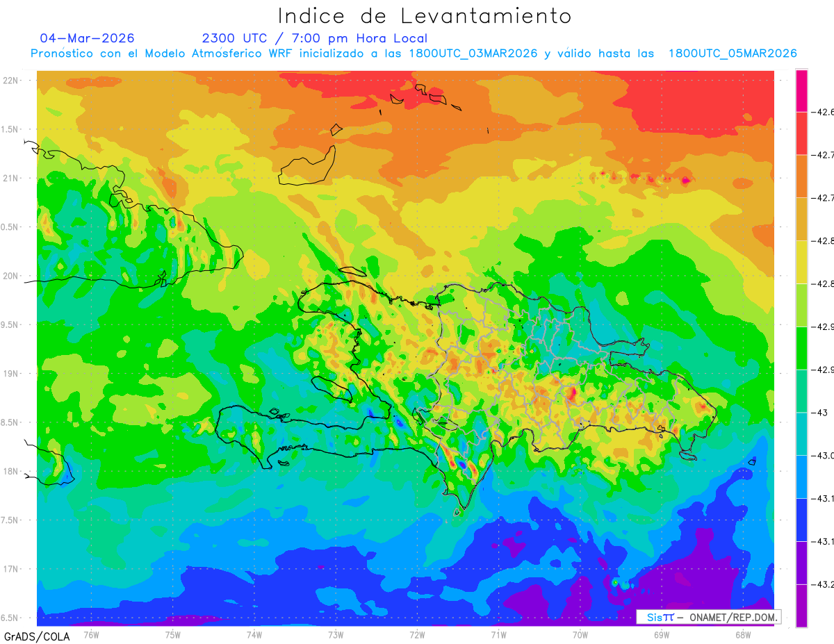
Task: Click the "76W" longitude label
Action: (x=91, y=634)
